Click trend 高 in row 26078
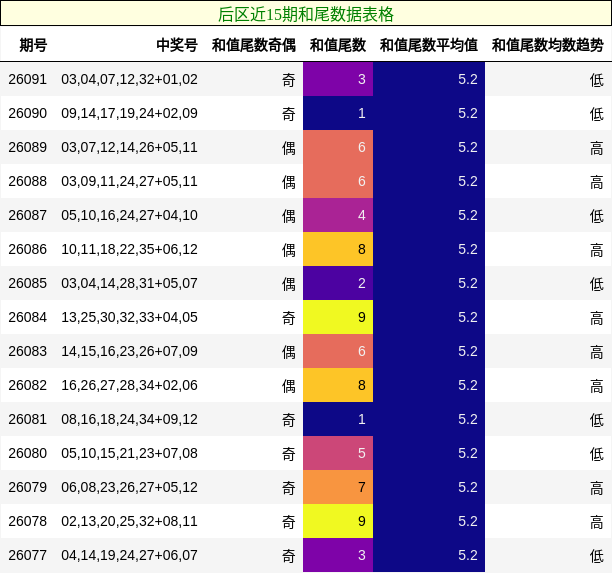Image resolution: width=612 pixels, height=573 pixels. (597, 521)
